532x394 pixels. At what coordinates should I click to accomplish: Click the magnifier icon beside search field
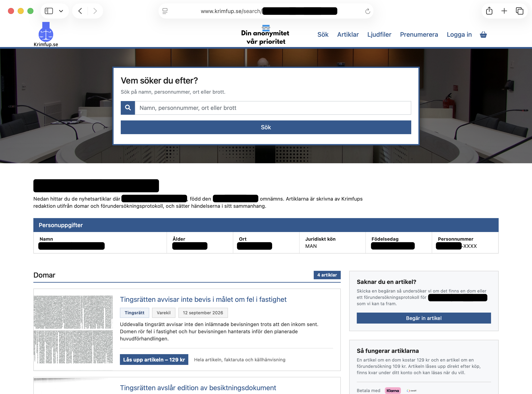click(128, 108)
